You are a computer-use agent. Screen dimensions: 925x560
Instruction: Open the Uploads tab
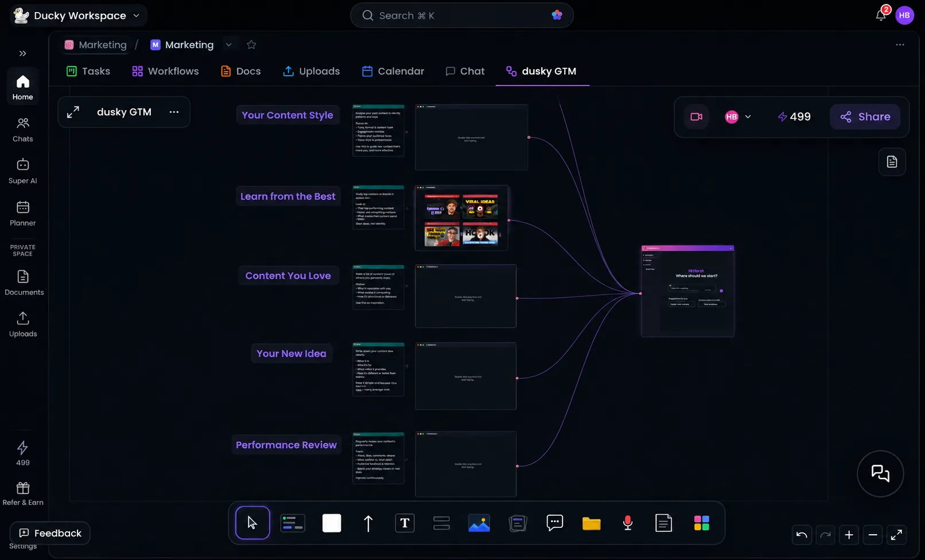[x=311, y=71]
